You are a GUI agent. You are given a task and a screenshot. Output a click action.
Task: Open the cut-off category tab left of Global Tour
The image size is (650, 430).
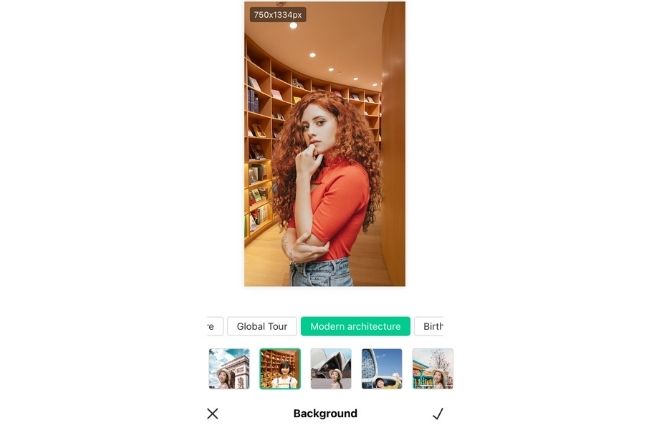click(x=215, y=326)
